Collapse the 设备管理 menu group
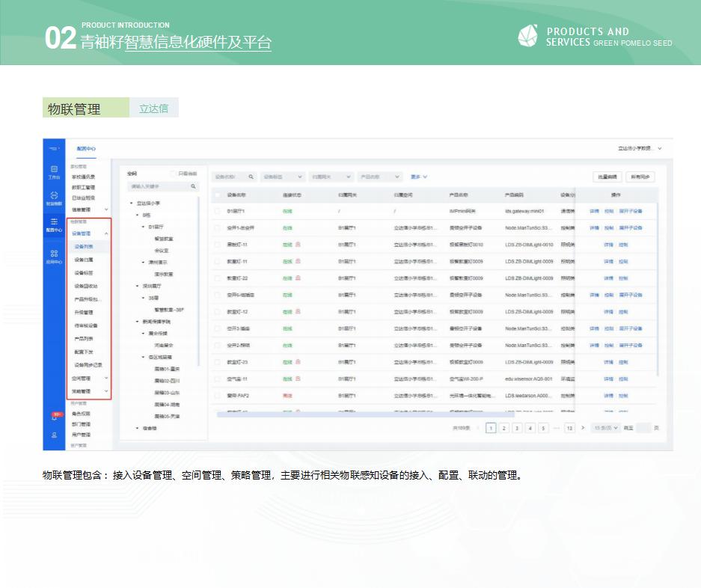The height and width of the screenshot is (588, 701). point(105,234)
